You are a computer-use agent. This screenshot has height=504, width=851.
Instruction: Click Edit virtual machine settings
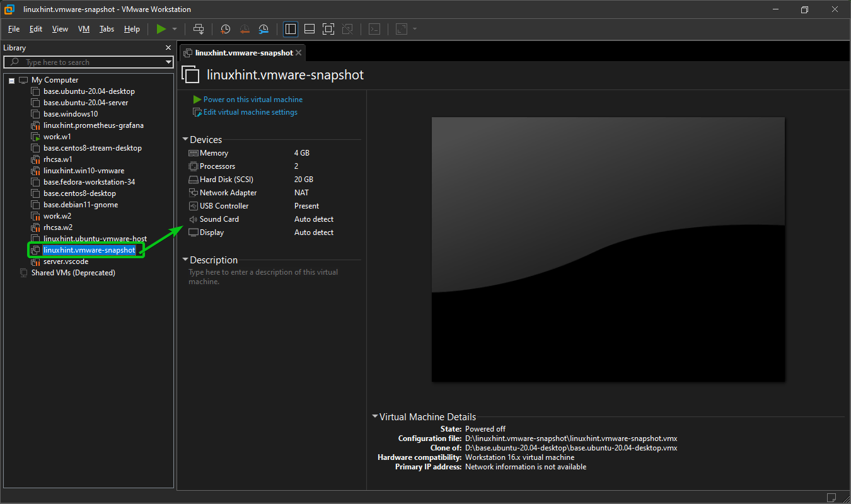250,112
